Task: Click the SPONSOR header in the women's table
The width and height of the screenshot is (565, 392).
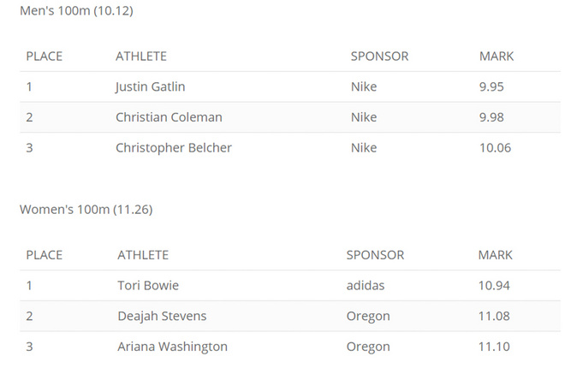Action: coord(375,255)
